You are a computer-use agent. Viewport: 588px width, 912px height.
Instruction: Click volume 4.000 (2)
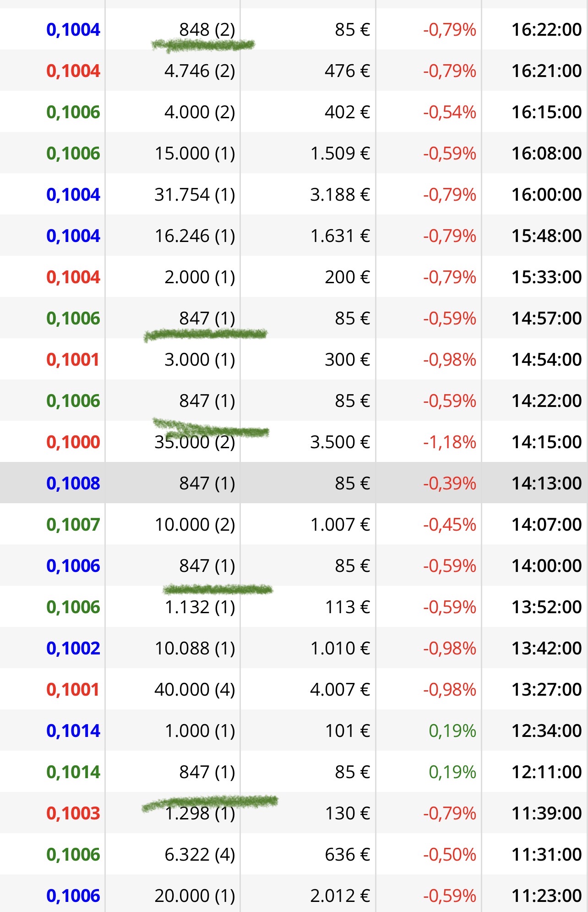click(x=200, y=112)
